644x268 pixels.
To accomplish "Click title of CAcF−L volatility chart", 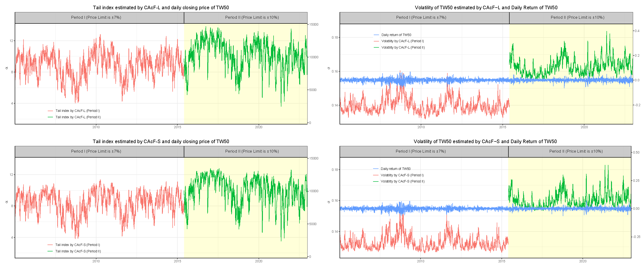I will point(486,8).
